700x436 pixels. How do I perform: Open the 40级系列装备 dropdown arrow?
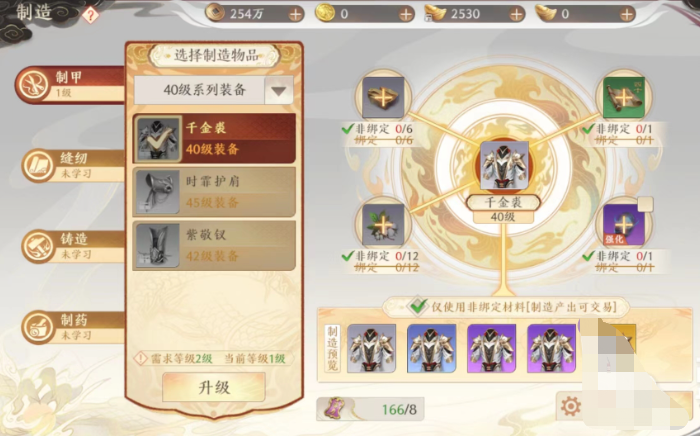279,91
